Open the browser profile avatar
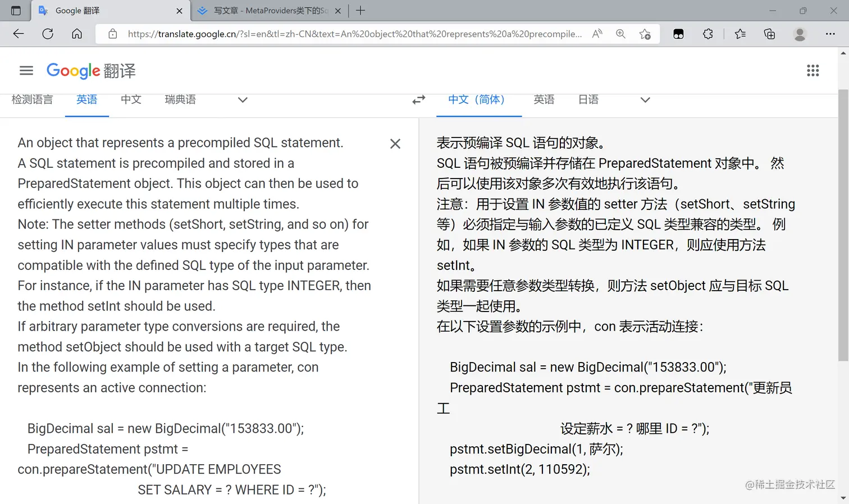Image resolution: width=849 pixels, height=504 pixels. pos(800,34)
